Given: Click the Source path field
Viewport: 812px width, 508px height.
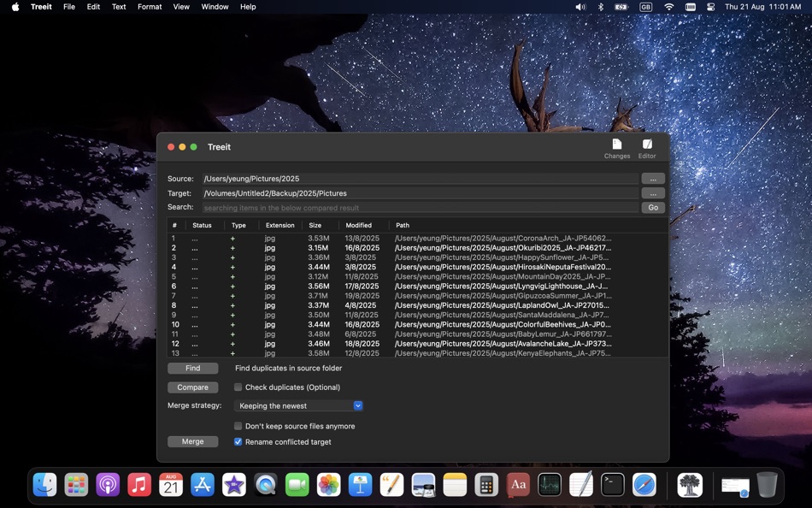Looking at the screenshot, I should [x=421, y=179].
